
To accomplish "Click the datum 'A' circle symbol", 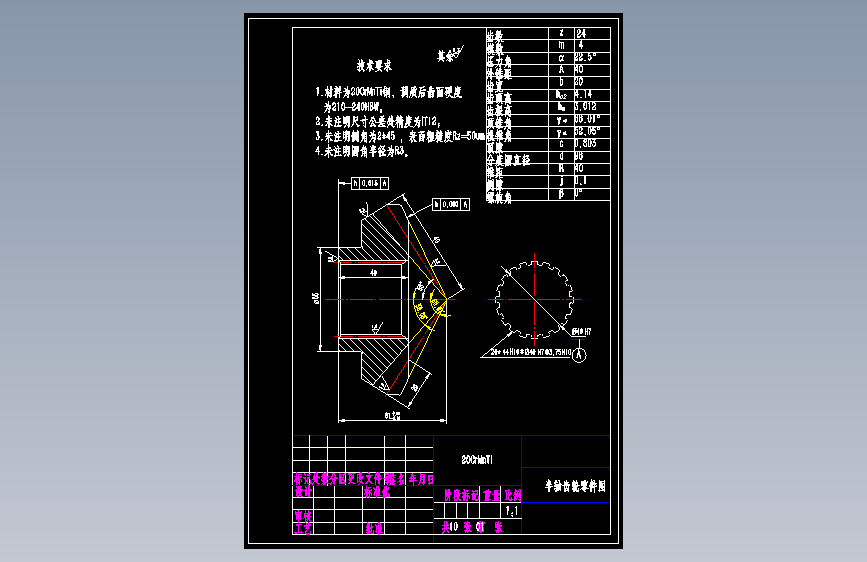I will (x=579, y=355).
